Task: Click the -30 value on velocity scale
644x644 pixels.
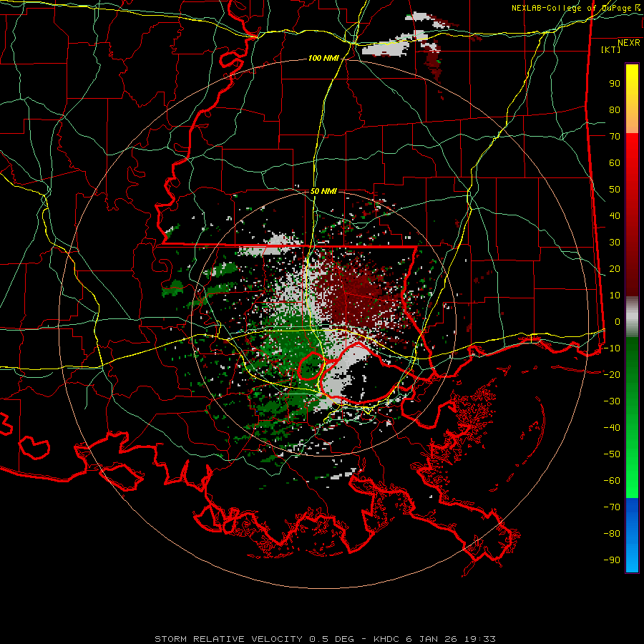Action: pos(612,401)
